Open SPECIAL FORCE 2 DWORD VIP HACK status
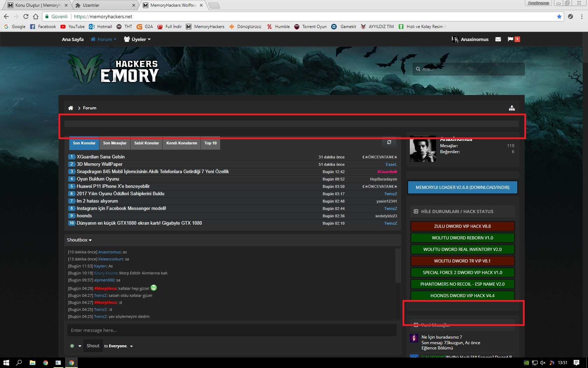 click(462, 273)
